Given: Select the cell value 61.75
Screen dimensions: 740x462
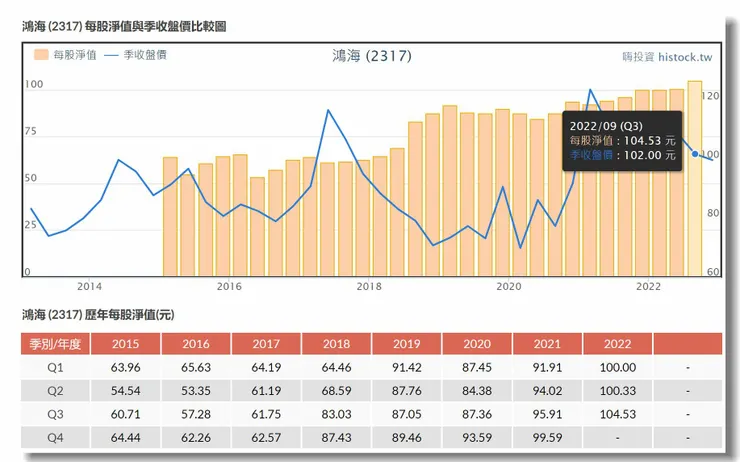Looking at the screenshot, I should (266, 415).
